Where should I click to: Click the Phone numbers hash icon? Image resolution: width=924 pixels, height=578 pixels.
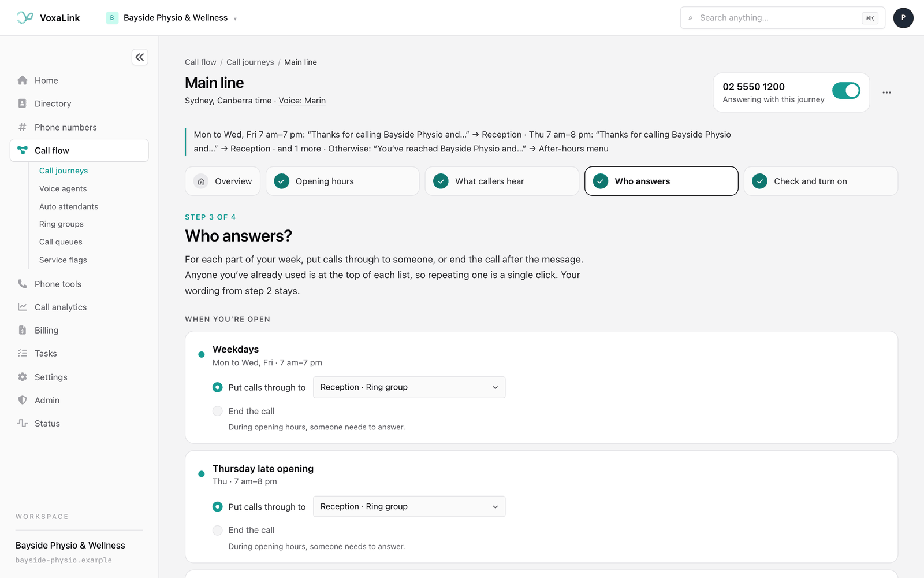click(x=23, y=127)
